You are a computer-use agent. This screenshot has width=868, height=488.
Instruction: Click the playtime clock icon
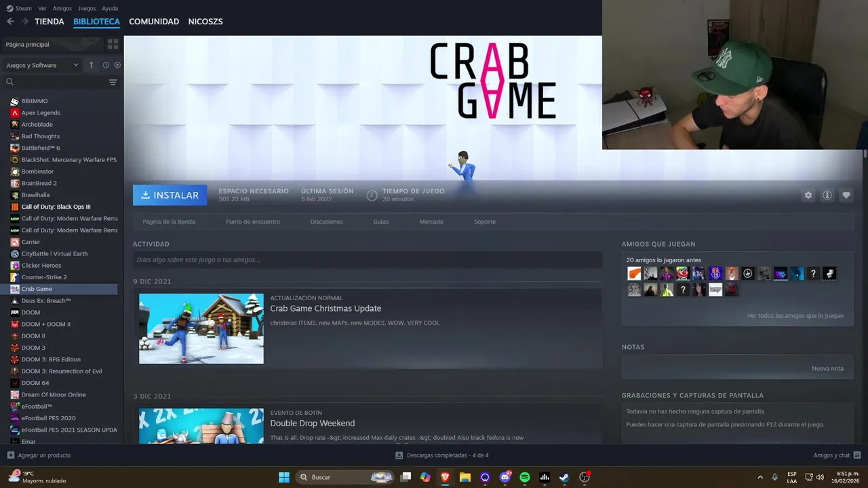372,195
